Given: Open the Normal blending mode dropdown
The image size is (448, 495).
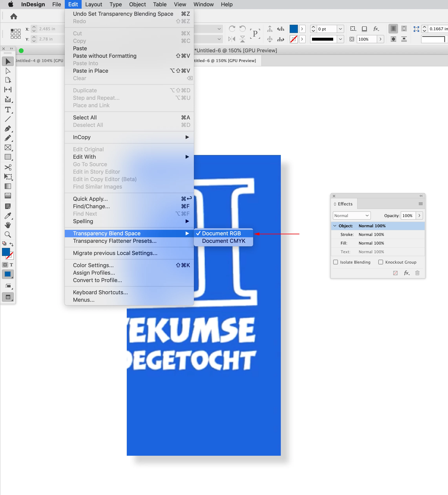Looking at the screenshot, I should tap(351, 216).
